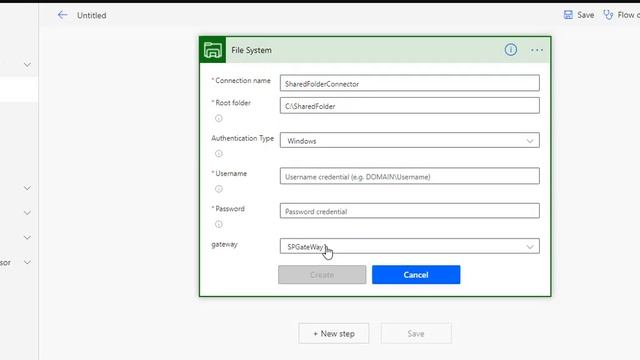Expand the first sidebar chevron near top
Image resolution: width=640 pixels, height=360 pixels.
[x=27, y=65]
